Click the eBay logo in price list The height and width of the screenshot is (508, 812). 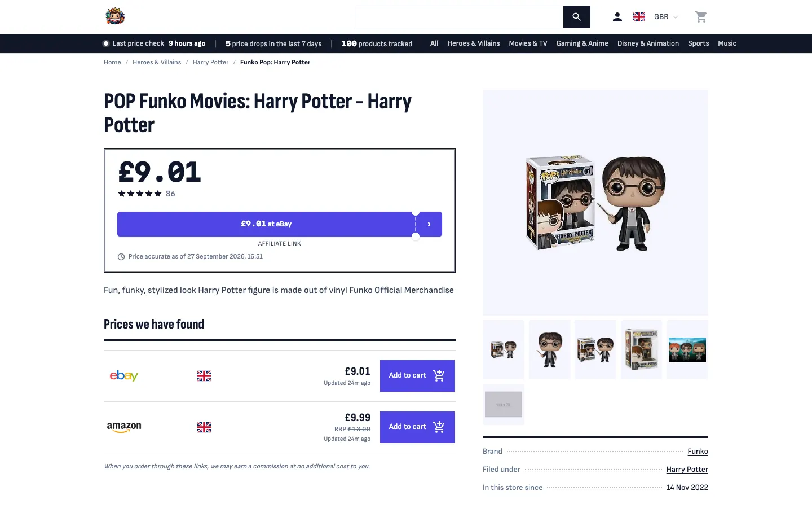pyautogui.click(x=124, y=376)
